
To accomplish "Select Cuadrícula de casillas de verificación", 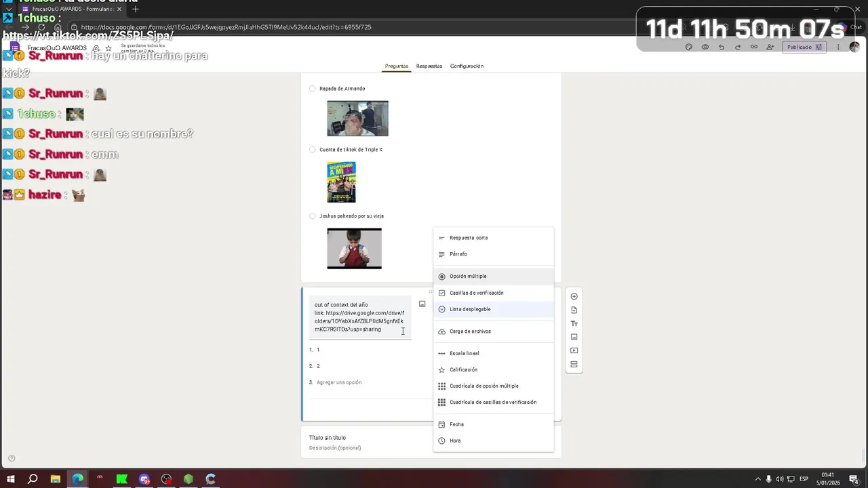I will coord(493,402).
